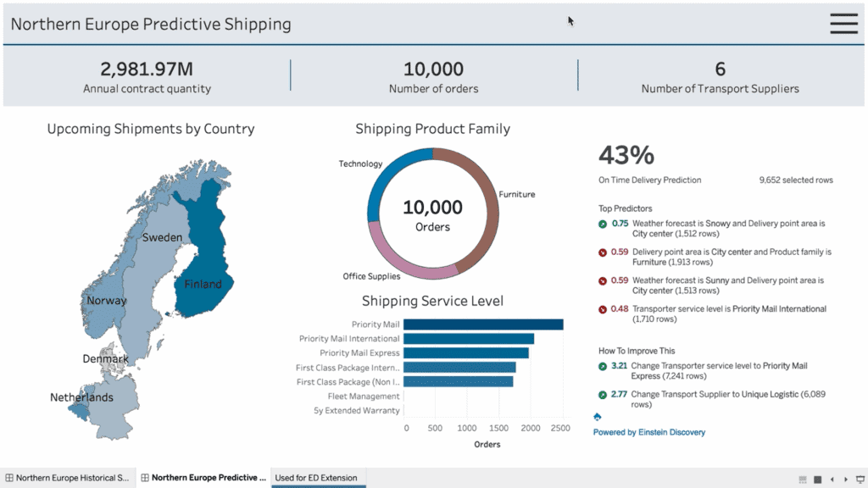Click the How To Improve This heading
The width and height of the screenshot is (868, 488).
pyautogui.click(x=637, y=351)
